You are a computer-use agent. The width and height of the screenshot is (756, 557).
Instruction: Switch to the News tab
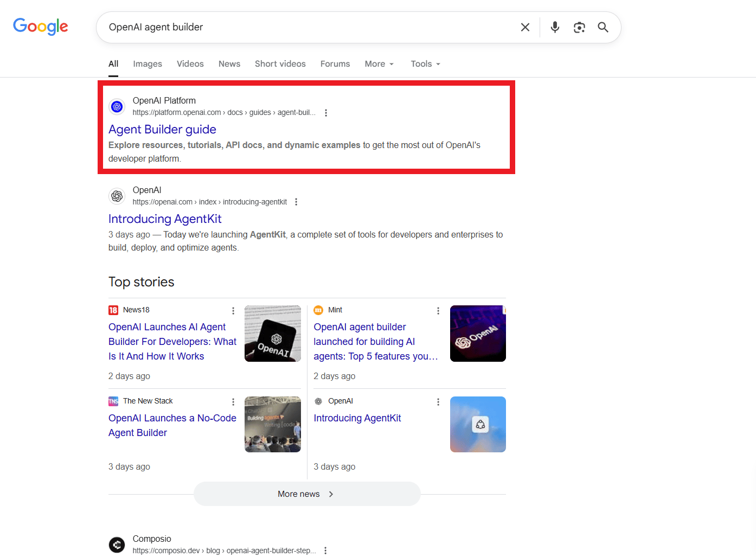[x=229, y=64]
